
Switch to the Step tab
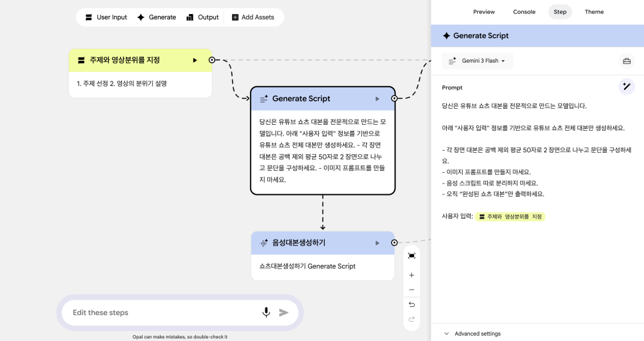(560, 12)
